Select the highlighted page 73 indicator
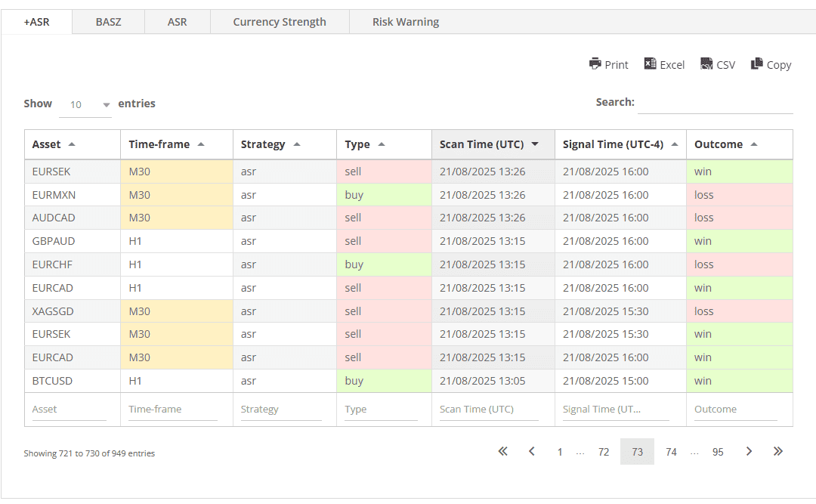 tap(637, 451)
